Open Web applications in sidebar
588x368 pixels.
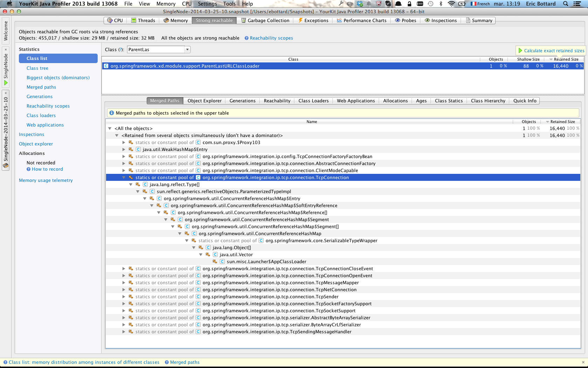pyautogui.click(x=45, y=125)
